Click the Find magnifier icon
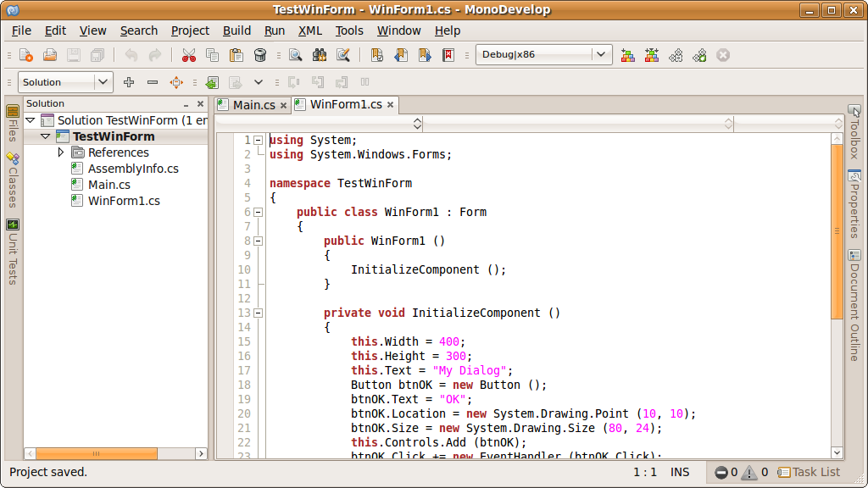The image size is (868, 488). 296,55
